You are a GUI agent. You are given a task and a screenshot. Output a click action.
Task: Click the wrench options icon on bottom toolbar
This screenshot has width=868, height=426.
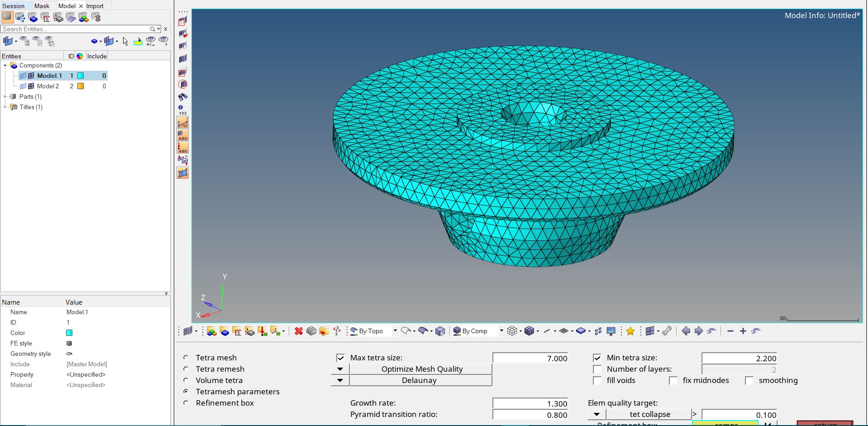click(x=667, y=331)
